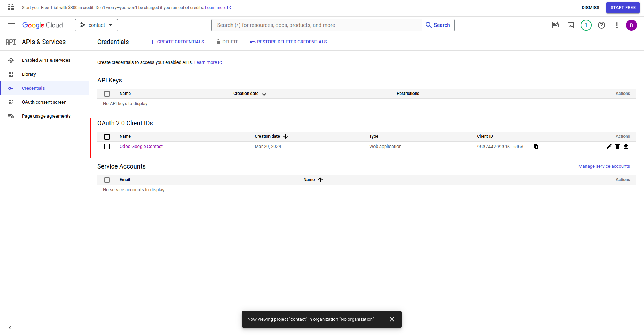Open Manage service accounts link

604,166
